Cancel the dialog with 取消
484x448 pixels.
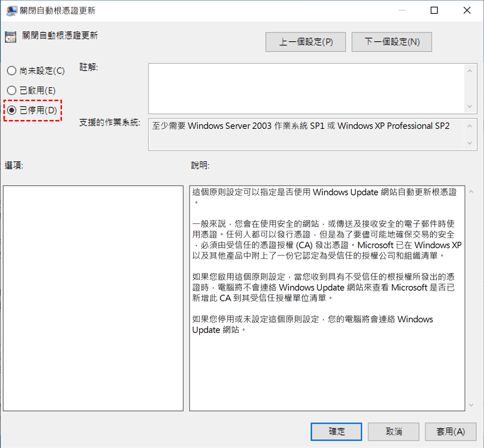pos(393,432)
